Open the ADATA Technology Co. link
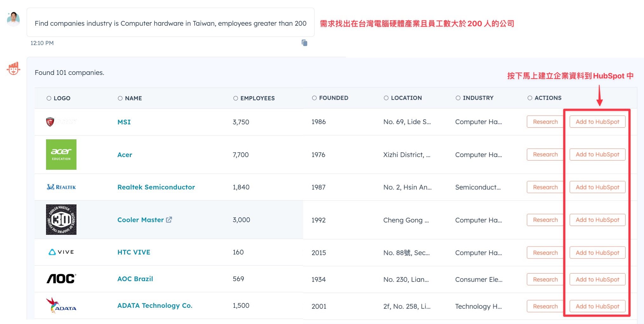644x324 pixels. pyautogui.click(x=155, y=305)
